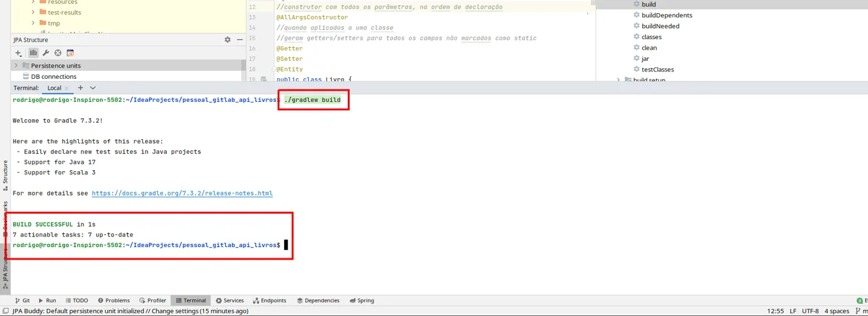The image size is (868, 316).
Task: Switch to the Local terminal tab
Action: click(55, 88)
